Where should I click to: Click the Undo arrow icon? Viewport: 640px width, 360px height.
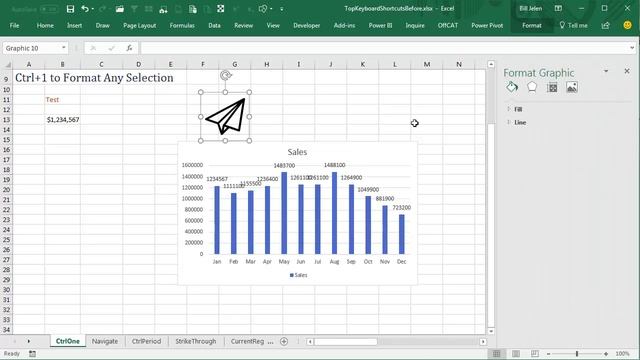pyautogui.click(x=84, y=9)
